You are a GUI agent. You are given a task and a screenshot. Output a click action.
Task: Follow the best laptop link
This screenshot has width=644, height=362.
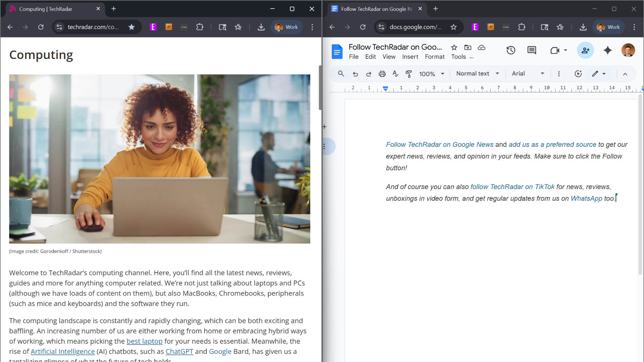point(144,341)
